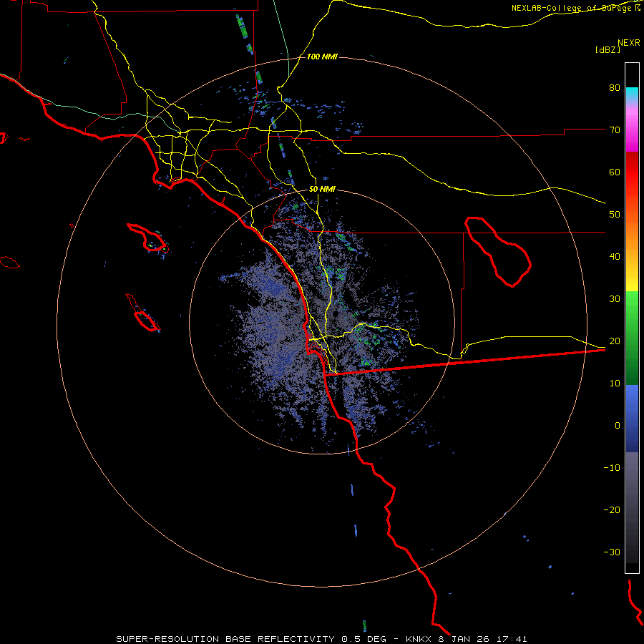Viewport: 644px width, 644px height.
Task: Click the red segment of the color bar
Action: coord(632,172)
